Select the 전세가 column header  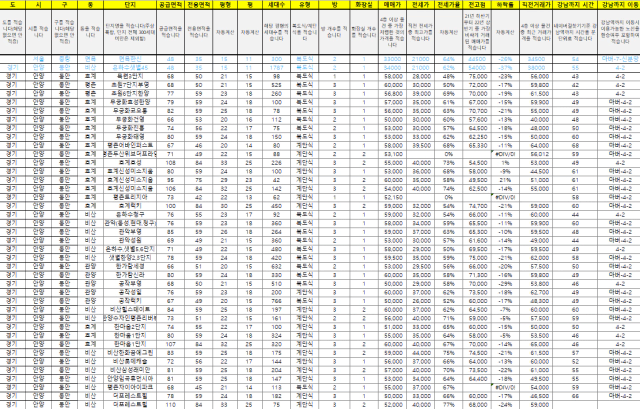coord(420,5)
